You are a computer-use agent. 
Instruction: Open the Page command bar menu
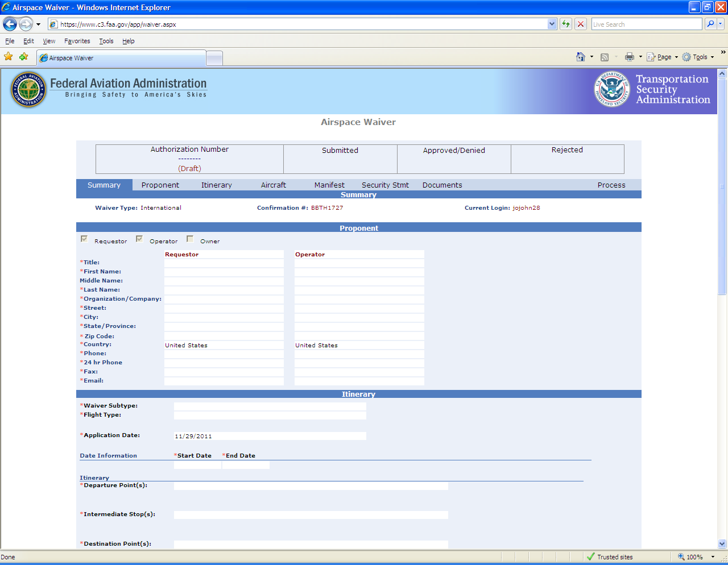[x=662, y=57]
